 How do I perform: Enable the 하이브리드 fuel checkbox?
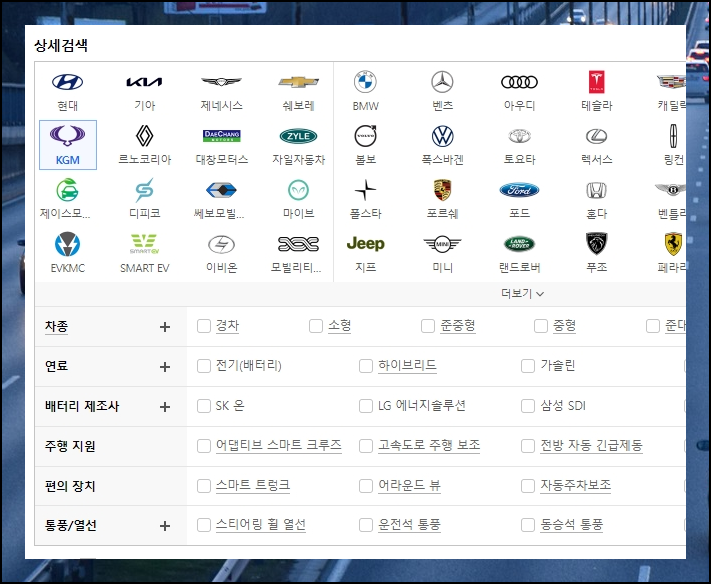coord(365,366)
